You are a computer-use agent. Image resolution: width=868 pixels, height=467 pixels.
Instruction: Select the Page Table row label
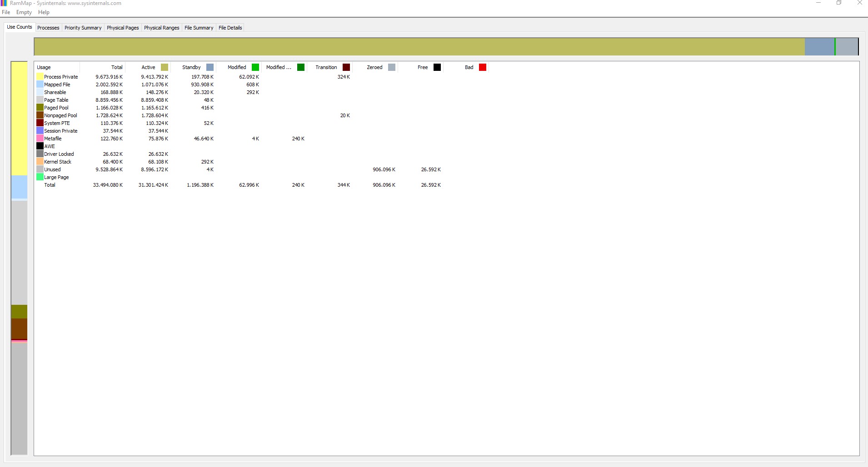pos(56,100)
